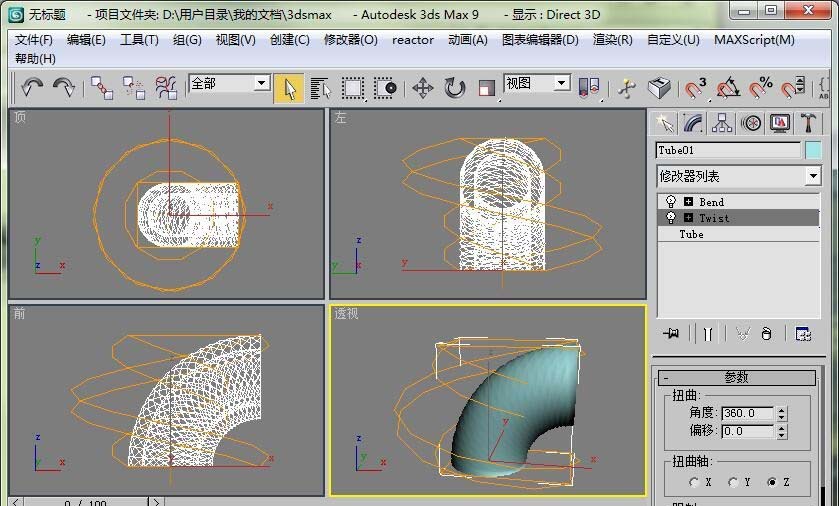Expand the Twist modifier sub-objects
This screenshot has height=506, width=839.
(688, 218)
